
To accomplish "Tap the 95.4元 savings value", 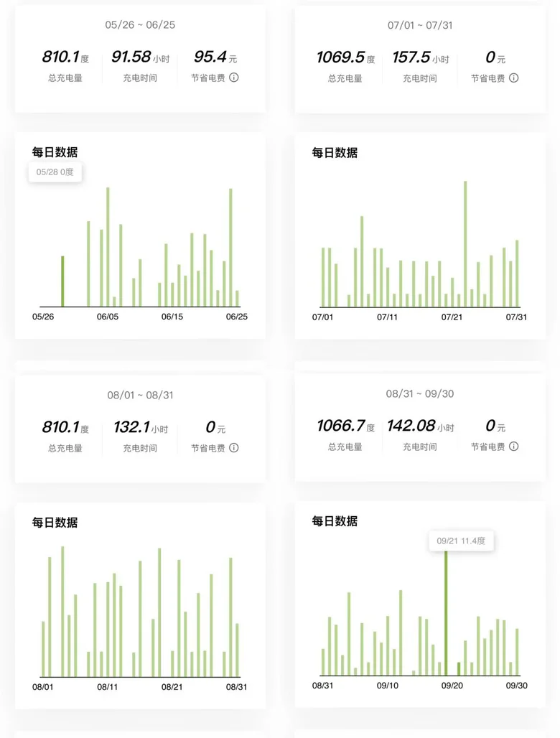I will pyautogui.click(x=208, y=57).
